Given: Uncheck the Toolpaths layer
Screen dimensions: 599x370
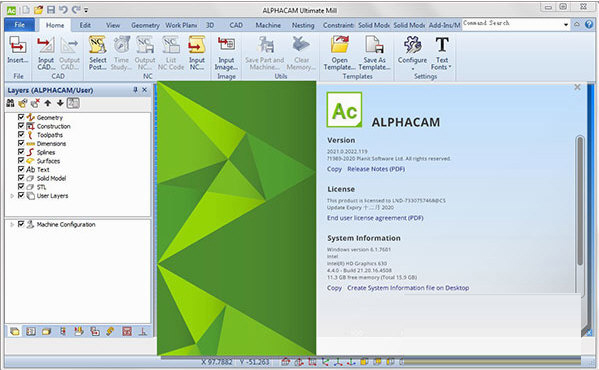Looking at the screenshot, I should coord(21,134).
